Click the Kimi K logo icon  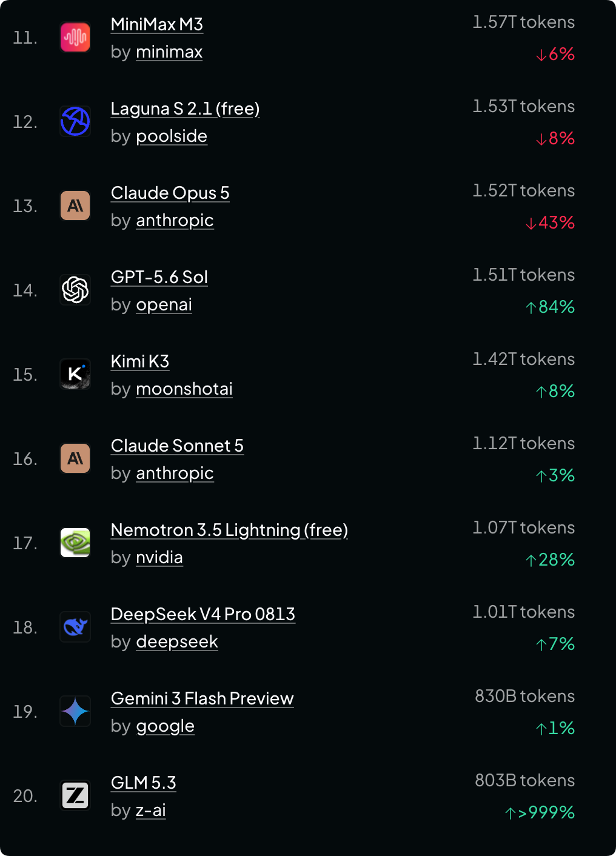click(75, 374)
